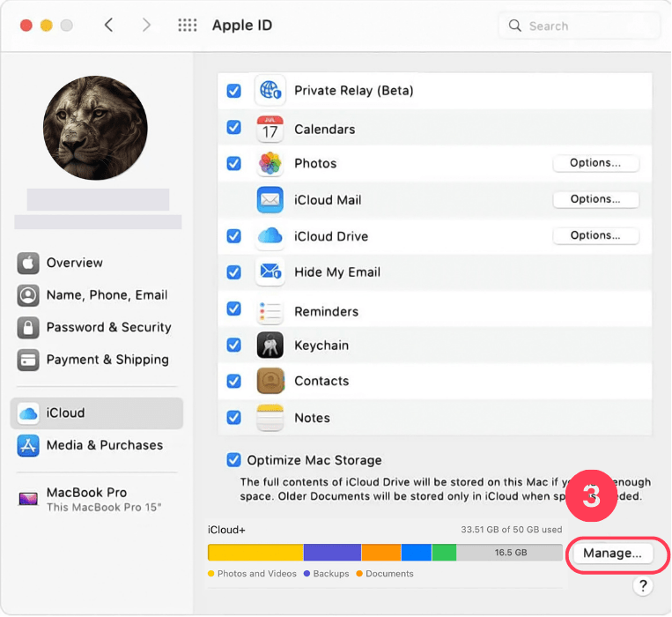
Task: Toggle the Hide My Email checkbox
Action: tap(234, 271)
